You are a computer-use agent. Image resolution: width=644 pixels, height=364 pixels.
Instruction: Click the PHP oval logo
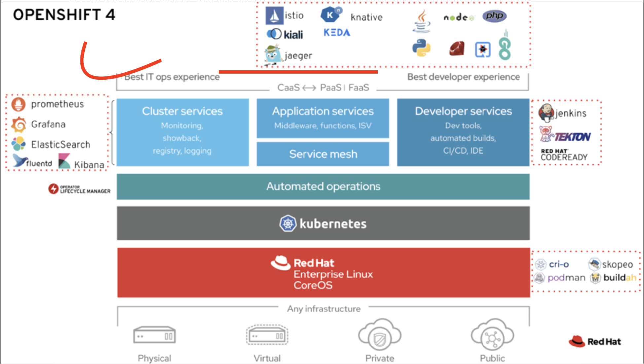coord(494,16)
